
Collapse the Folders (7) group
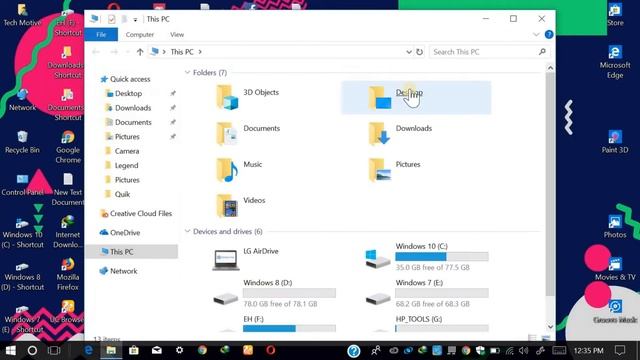[x=187, y=73]
